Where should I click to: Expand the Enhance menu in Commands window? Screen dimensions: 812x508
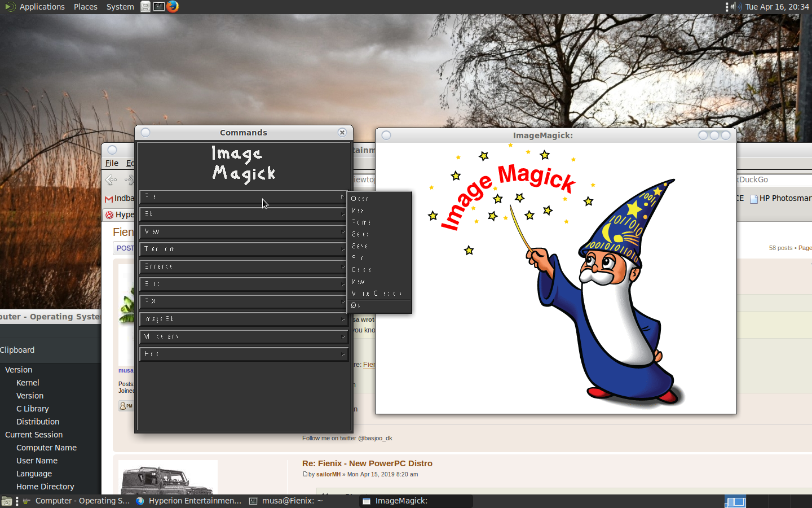(x=243, y=267)
